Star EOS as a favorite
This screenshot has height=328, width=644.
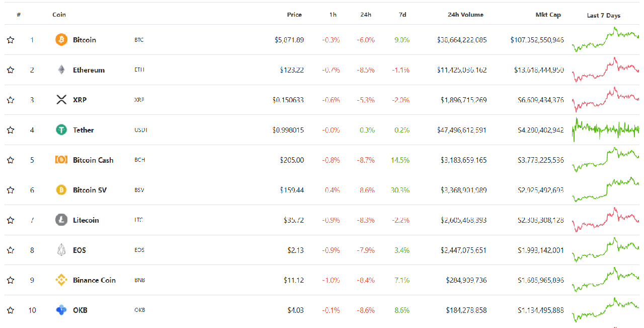[x=10, y=250]
